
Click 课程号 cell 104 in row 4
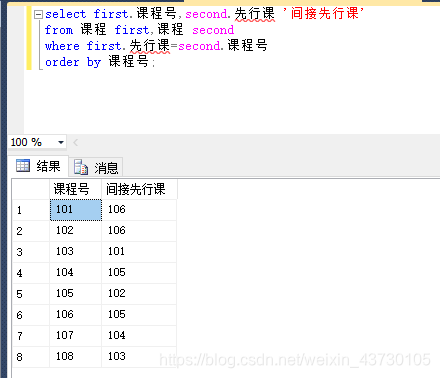[x=76, y=273]
